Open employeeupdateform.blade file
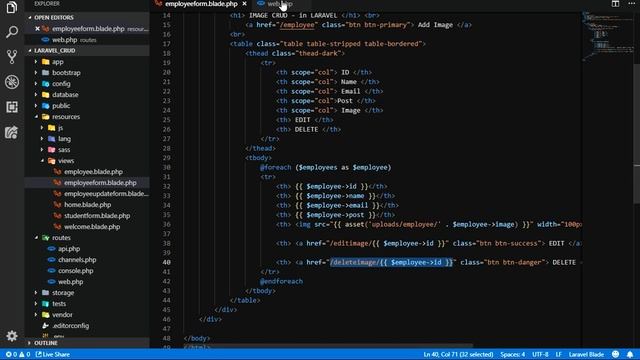This screenshot has width=640, height=360. pos(106,194)
